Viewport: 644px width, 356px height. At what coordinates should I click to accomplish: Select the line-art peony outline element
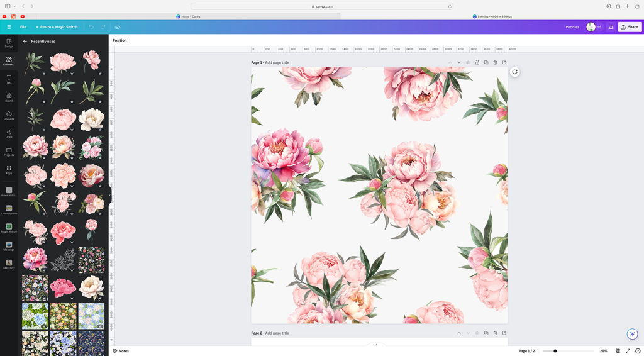(x=64, y=260)
